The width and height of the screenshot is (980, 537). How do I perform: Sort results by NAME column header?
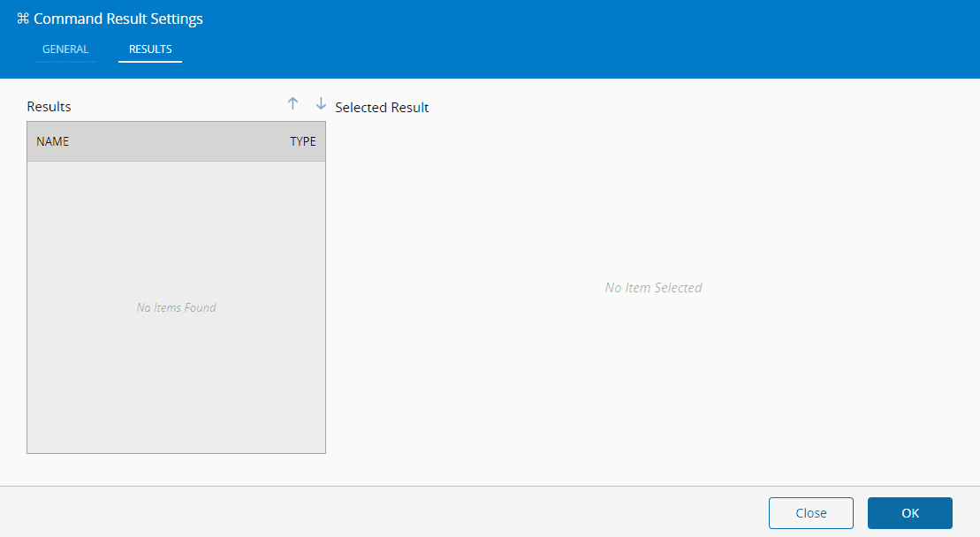pyautogui.click(x=52, y=141)
